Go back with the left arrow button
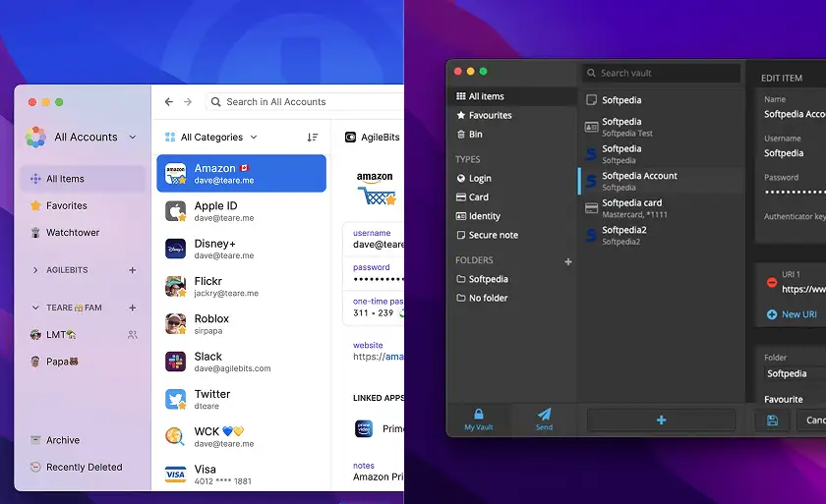826x504 pixels. click(x=168, y=102)
